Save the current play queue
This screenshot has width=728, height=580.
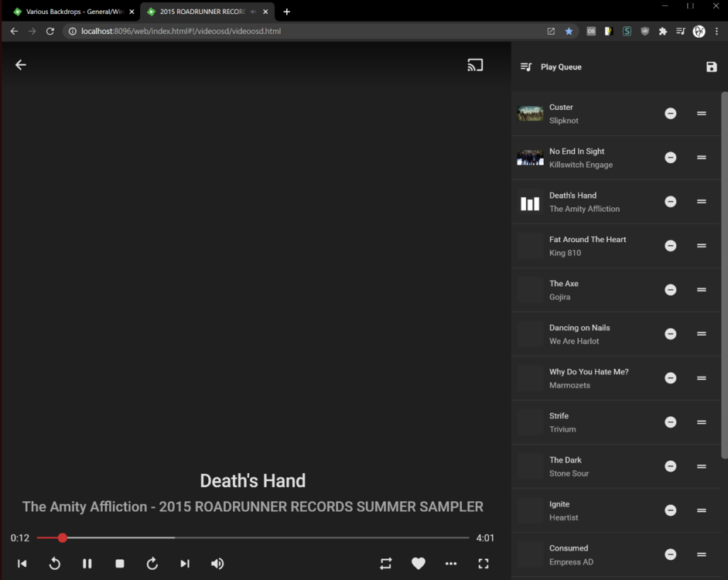[711, 67]
